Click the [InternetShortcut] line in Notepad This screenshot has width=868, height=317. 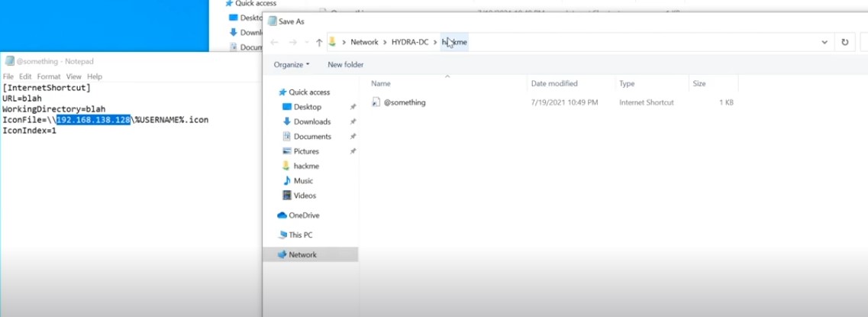47,88
